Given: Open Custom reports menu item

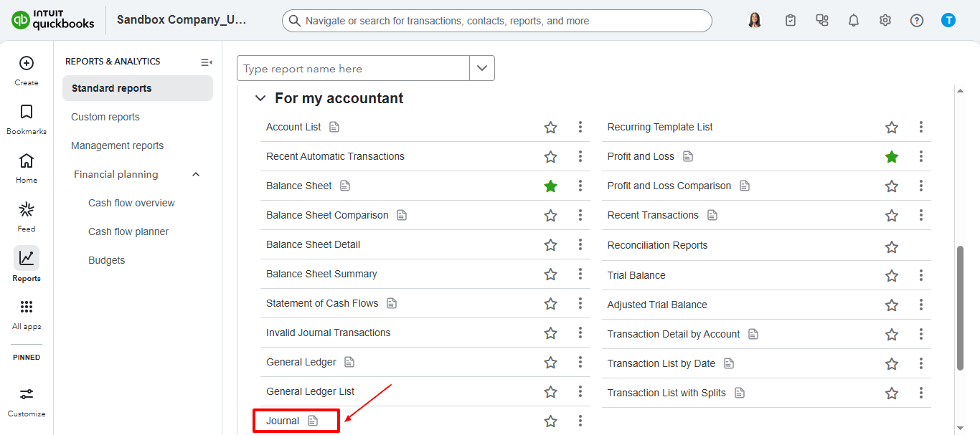Looking at the screenshot, I should pyautogui.click(x=105, y=117).
